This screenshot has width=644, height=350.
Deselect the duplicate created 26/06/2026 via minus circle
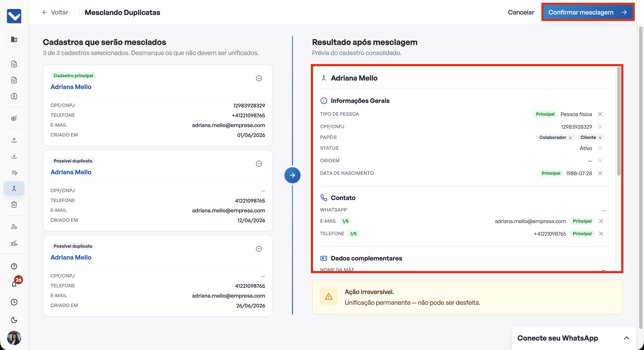coord(259,249)
